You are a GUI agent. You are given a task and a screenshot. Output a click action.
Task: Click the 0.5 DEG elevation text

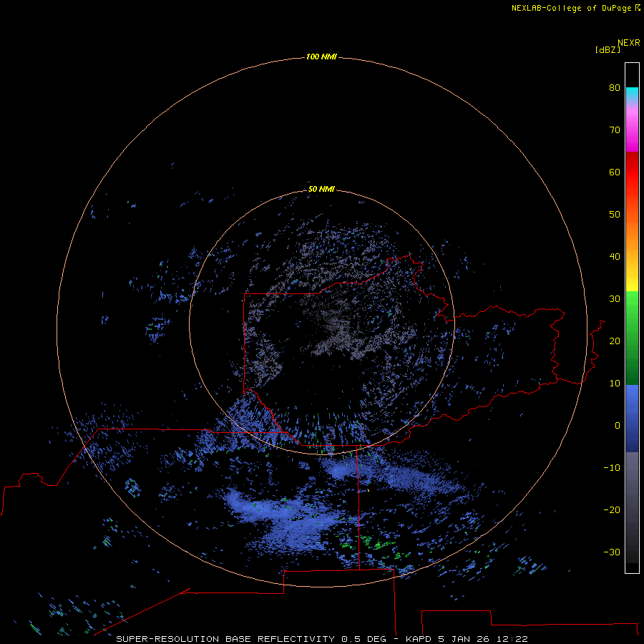tap(364, 639)
